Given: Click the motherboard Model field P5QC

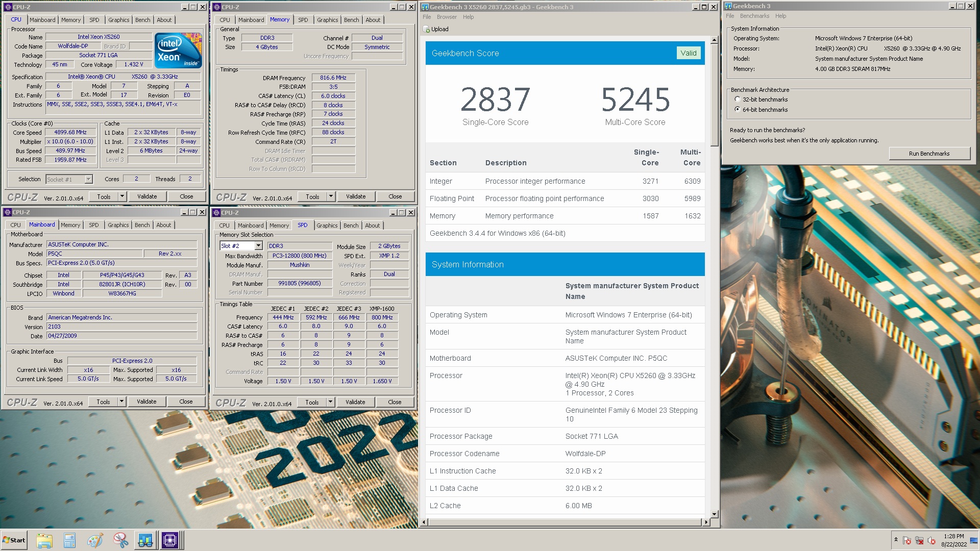Looking at the screenshot, I should [94, 254].
